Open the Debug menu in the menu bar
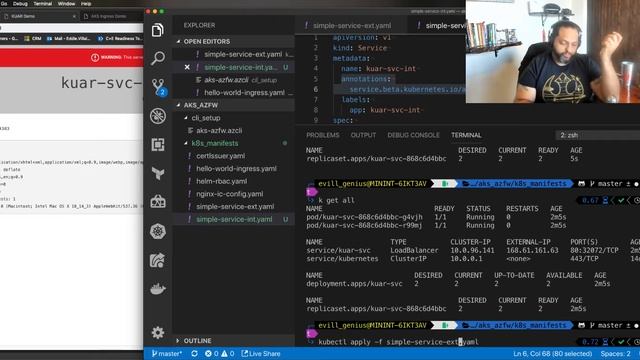This screenshot has height=360, width=640. (20, 4)
